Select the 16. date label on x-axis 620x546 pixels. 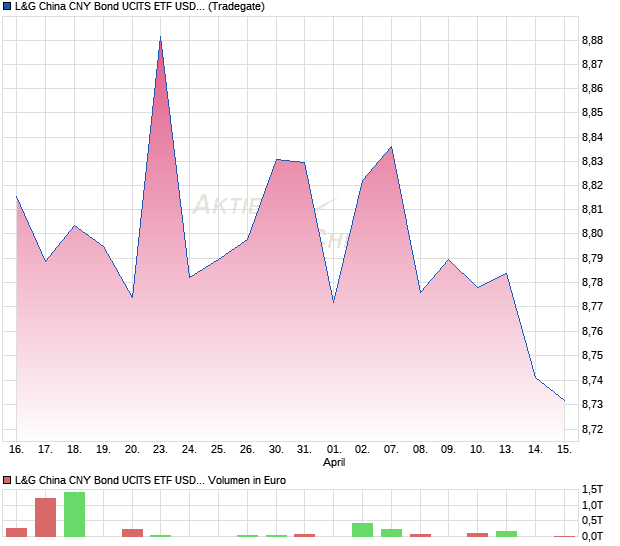point(16,450)
